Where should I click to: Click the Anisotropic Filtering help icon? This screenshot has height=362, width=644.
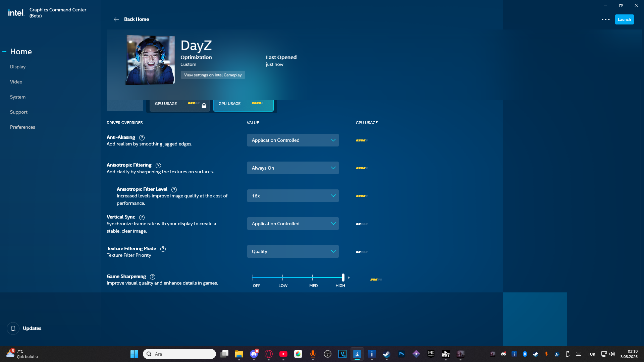coord(158,166)
